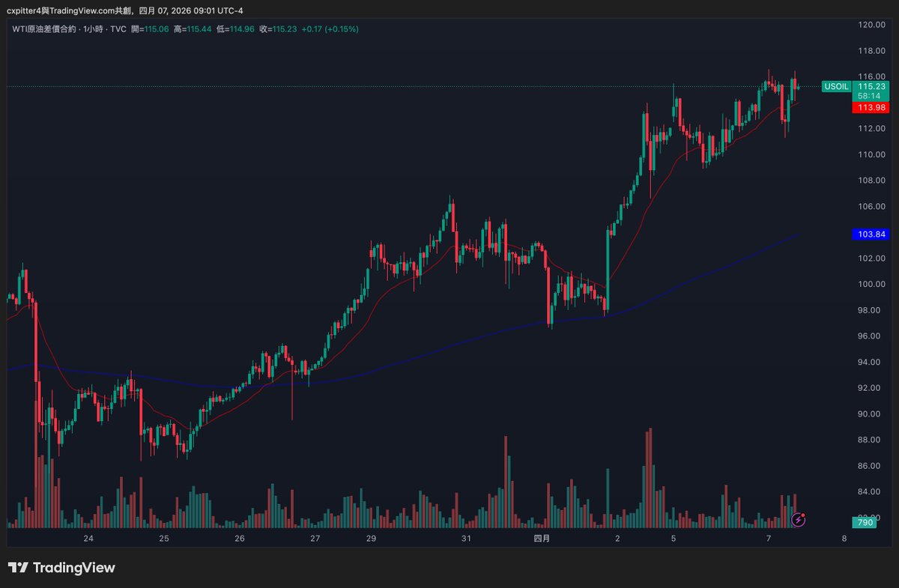Click date 31 on the time axis

[466, 539]
